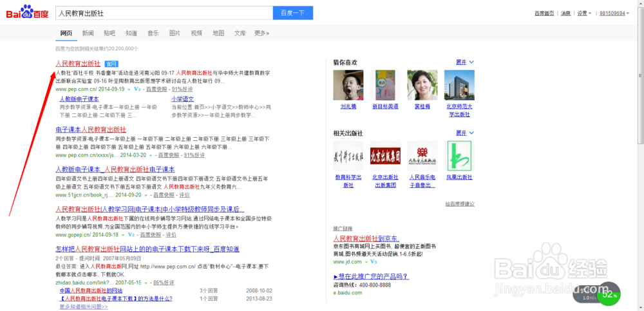Click 91%好评 on the first result
Image resolution: width=644 pixels, height=311 pixels.
pos(182,89)
